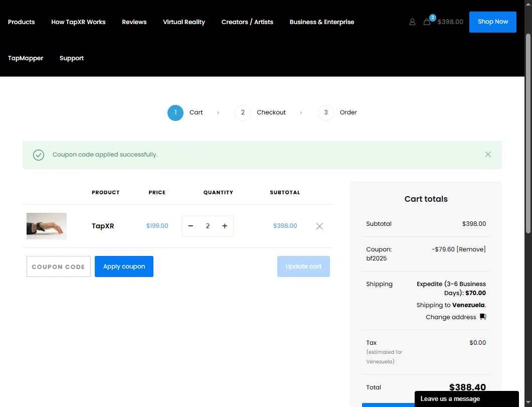The width and height of the screenshot is (532, 407).
Task: Open the Products menu
Action: [x=22, y=22]
